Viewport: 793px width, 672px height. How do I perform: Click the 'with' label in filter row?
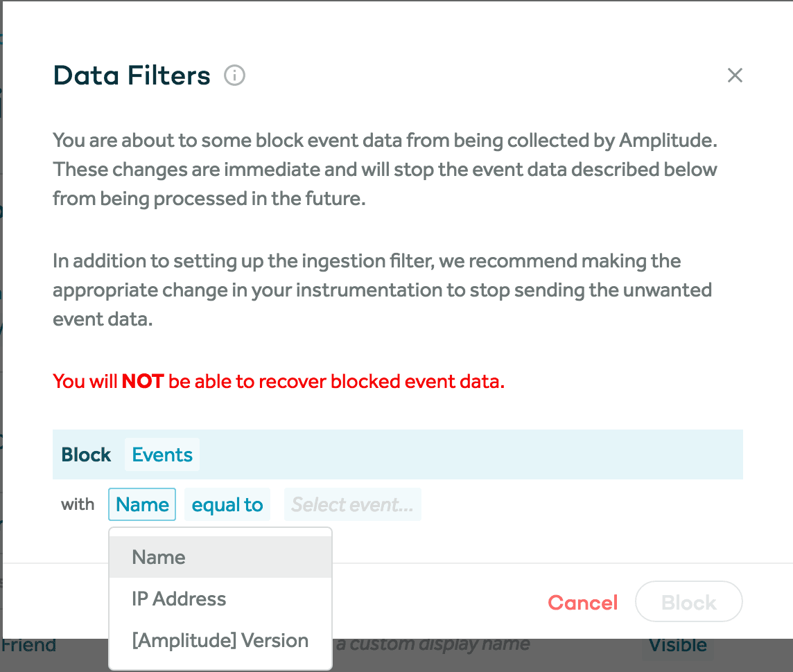tap(78, 504)
